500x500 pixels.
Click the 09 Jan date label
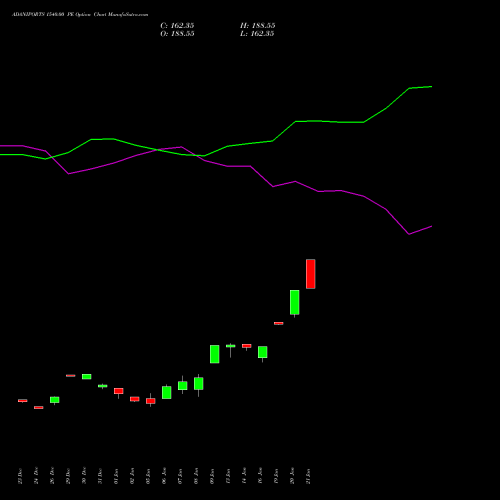pyautogui.click(x=212, y=476)
